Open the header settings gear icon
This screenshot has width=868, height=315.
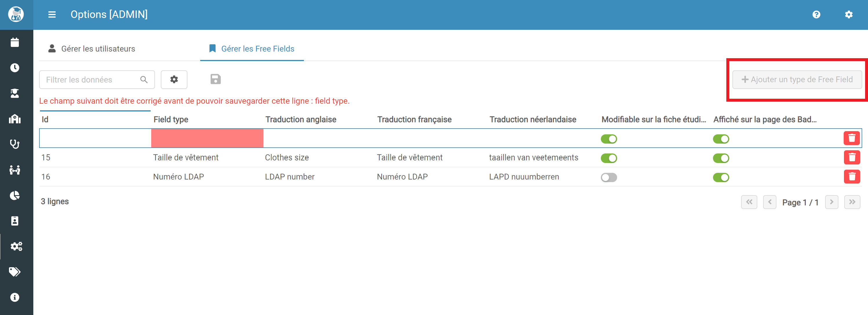pyautogui.click(x=849, y=14)
